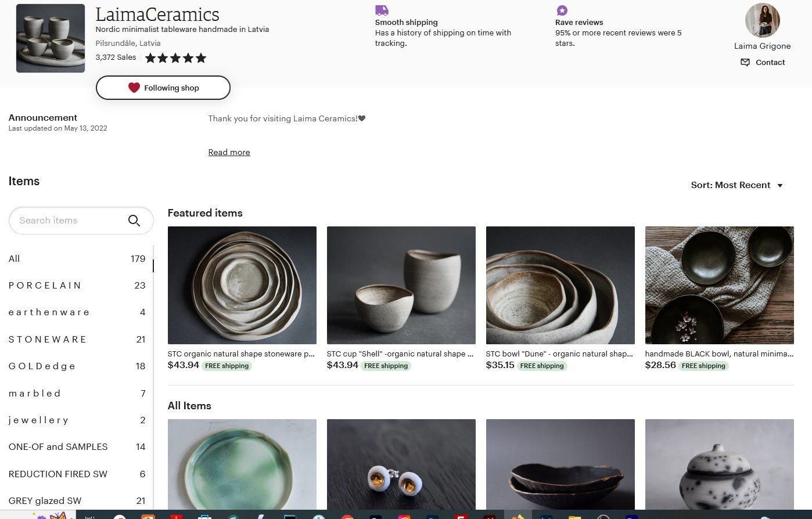This screenshot has height=519, width=812.
Task: Click the Announcement heading
Action: [42, 117]
